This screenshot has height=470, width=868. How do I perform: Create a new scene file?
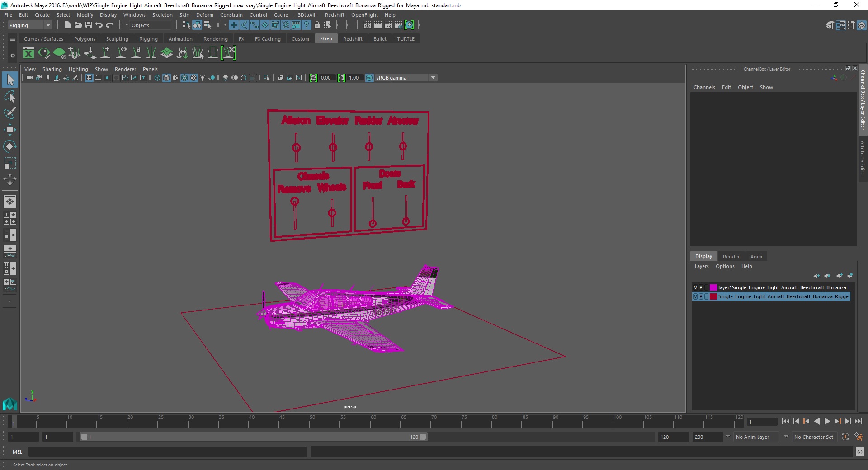[67, 25]
